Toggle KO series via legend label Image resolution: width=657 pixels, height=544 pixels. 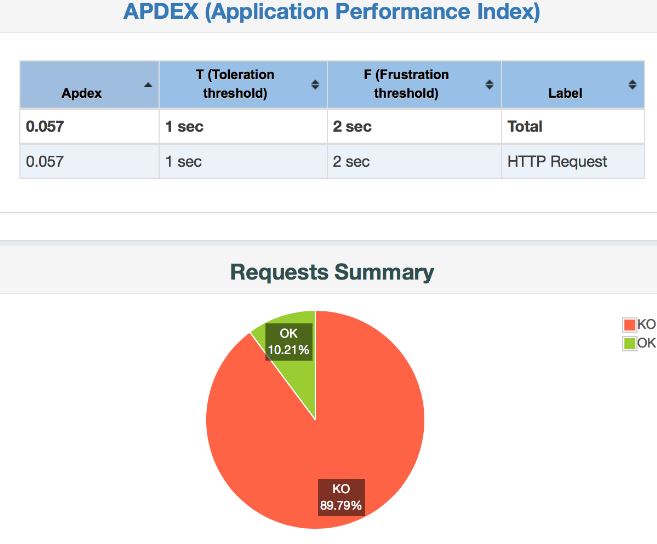[647, 324]
